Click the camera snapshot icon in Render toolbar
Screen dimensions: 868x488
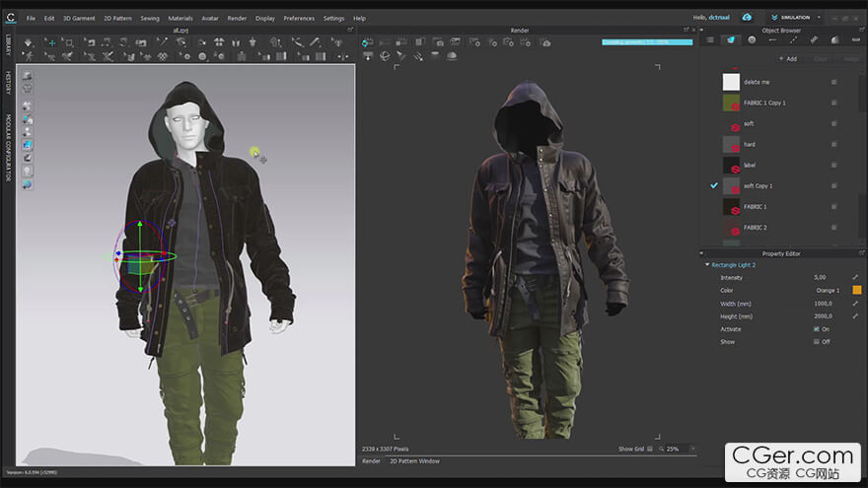(x=438, y=42)
